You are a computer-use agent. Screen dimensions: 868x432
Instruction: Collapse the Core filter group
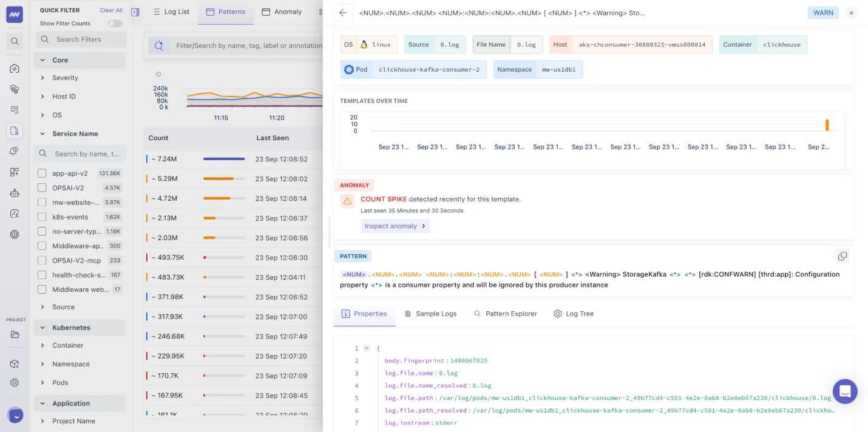(80, 60)
